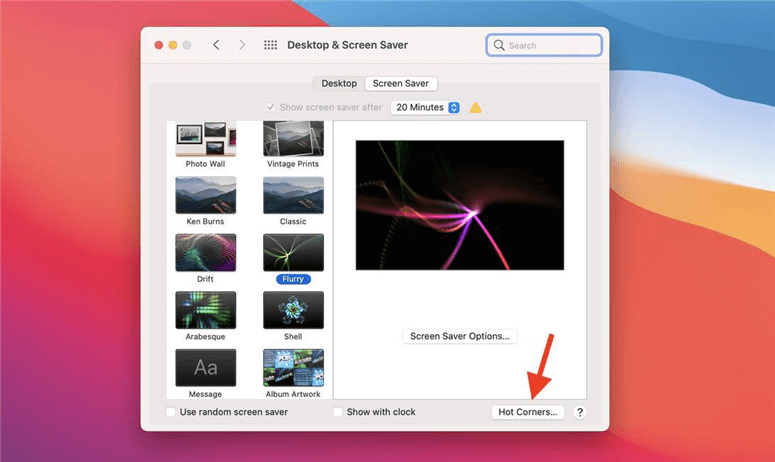Viewport: 775px width, 462px height.
Task: Pick the Flurry screen saver thumbnail
Action: point(293,252)
